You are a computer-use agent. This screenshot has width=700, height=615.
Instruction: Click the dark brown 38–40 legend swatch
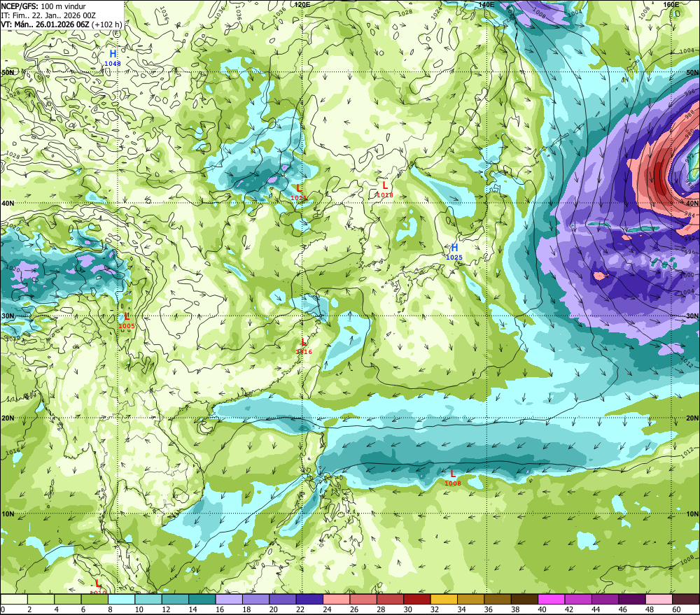pos(524,599)
